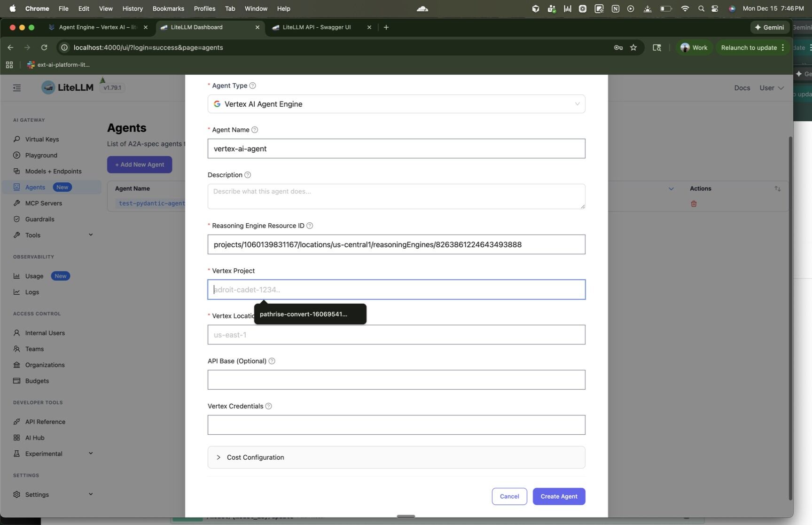This screenshot has height=525, width=812.
Task: Open Internal Users in sidebar
Action: click(x=45, y=333)
